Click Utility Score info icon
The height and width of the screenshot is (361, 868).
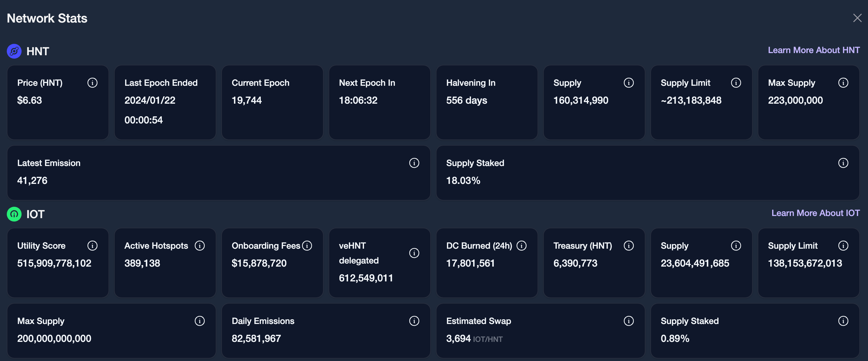point(92,246)
